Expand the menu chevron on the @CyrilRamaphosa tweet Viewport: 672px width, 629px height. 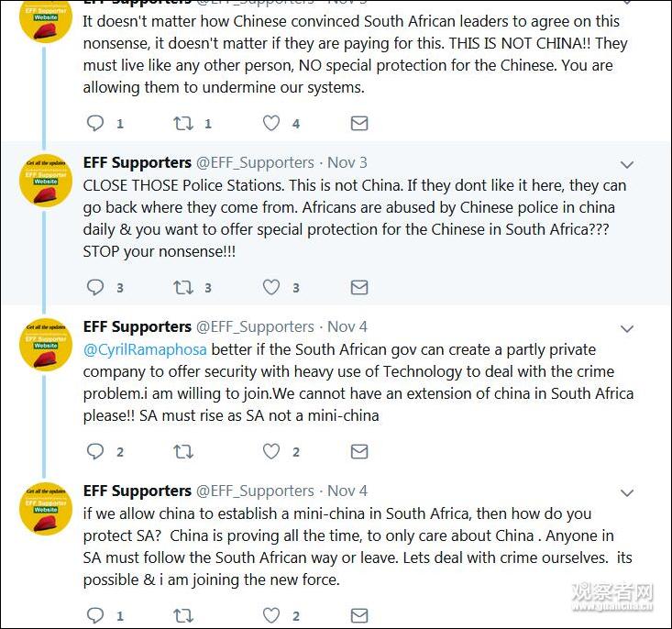pyautogui.click(x=627, y=329)
